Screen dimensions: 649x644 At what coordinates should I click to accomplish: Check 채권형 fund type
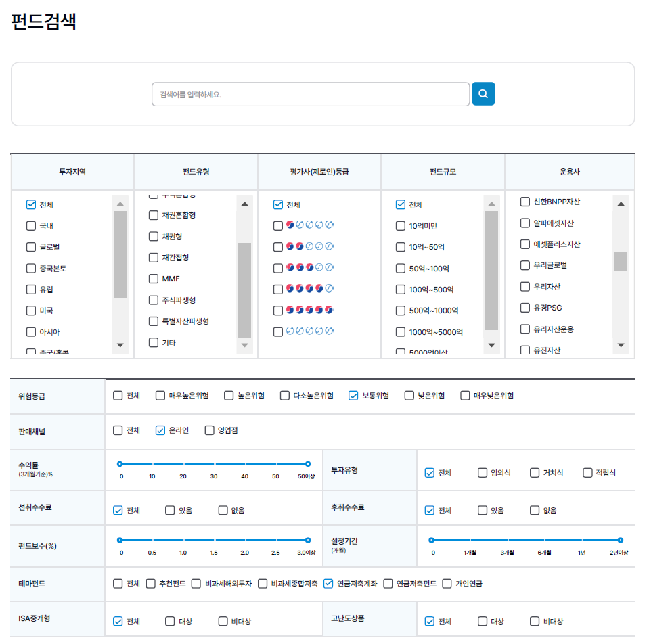pyautogui.click(x=154, y=236)
